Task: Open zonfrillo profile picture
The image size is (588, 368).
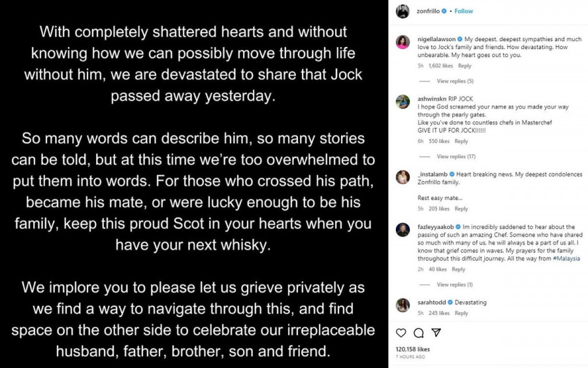Action: (x=402, y=11)
